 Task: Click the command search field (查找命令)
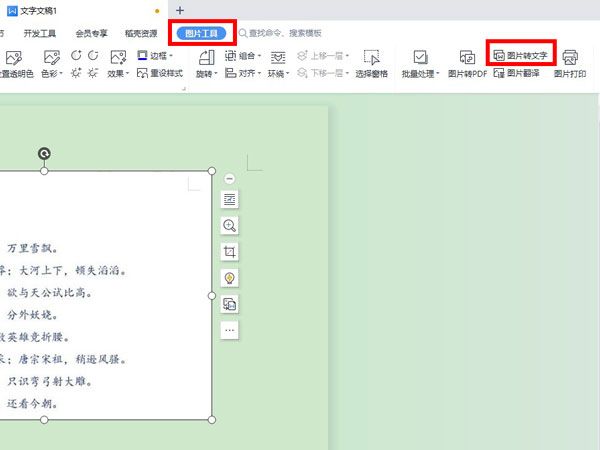point(285,33)
